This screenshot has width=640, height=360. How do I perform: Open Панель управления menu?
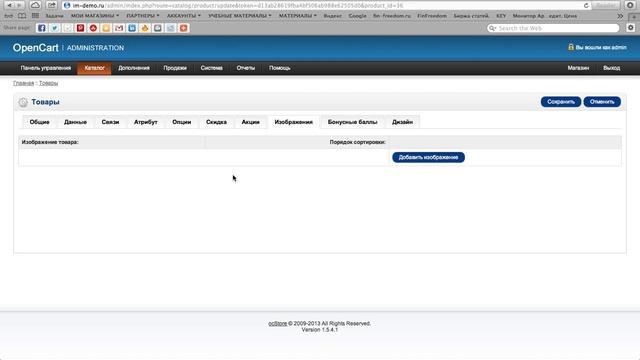pyautogui.click(x=46, y=68)
